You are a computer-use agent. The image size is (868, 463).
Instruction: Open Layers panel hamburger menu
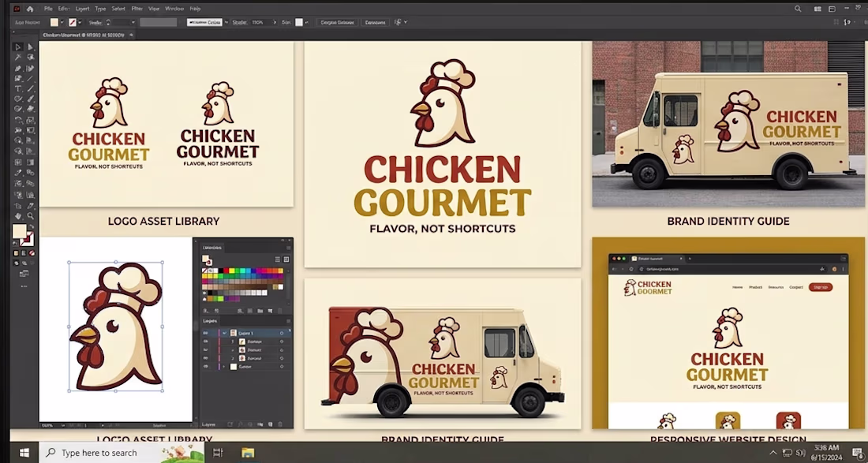click(288, 321)
